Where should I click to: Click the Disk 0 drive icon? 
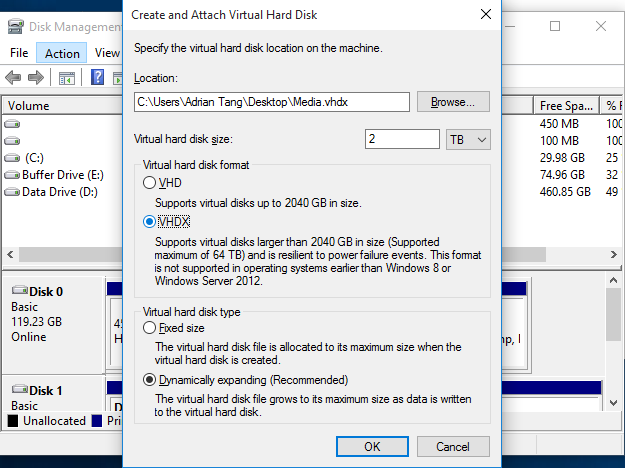pos(20,290)
